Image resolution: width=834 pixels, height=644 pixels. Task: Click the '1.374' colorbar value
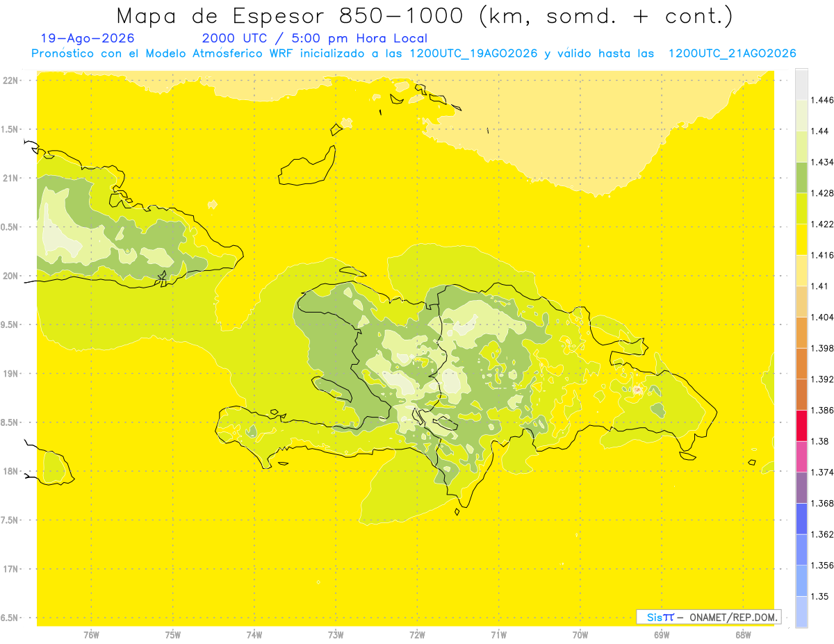821,472
